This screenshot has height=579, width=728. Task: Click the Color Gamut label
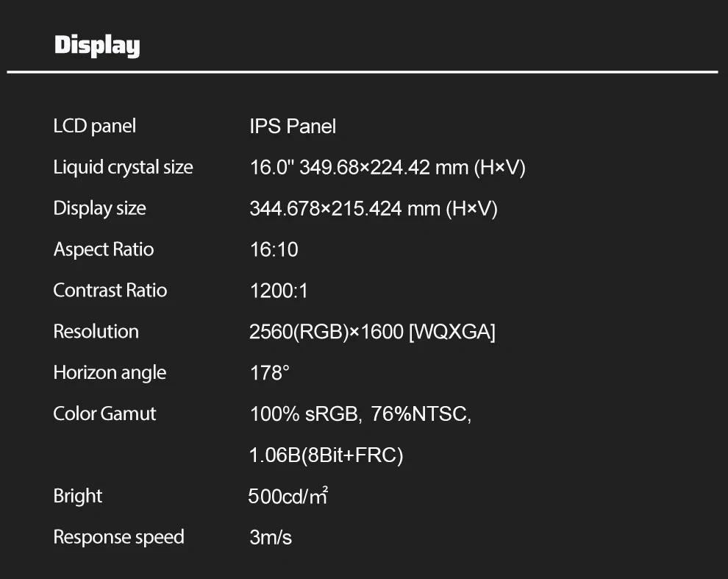pyautogui.click(x=104, y=414)
